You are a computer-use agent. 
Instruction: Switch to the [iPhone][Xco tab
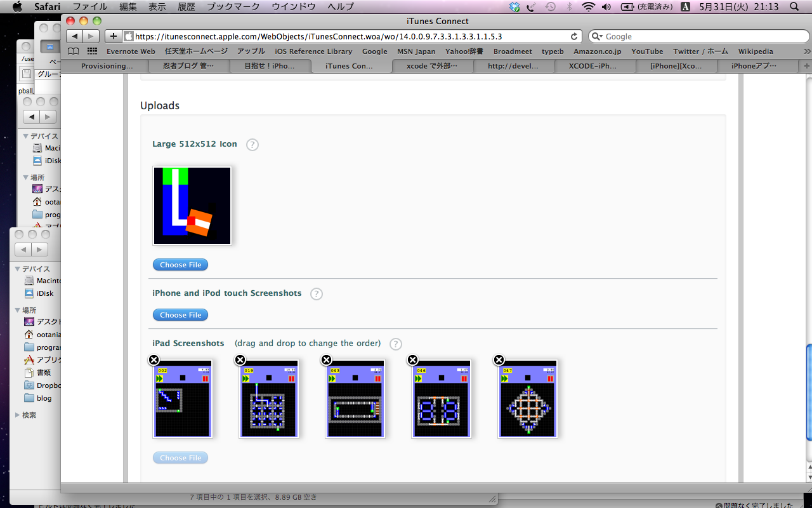(676, 66)
